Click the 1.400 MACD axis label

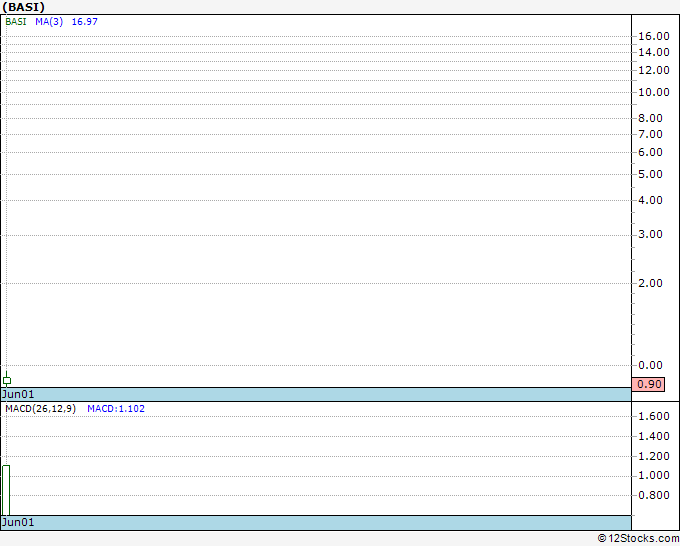[x=654, y=436]
